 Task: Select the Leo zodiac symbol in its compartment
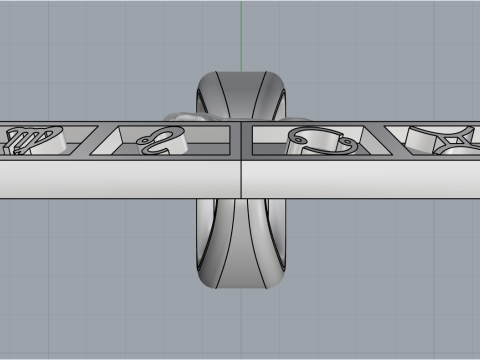(162, 141)
